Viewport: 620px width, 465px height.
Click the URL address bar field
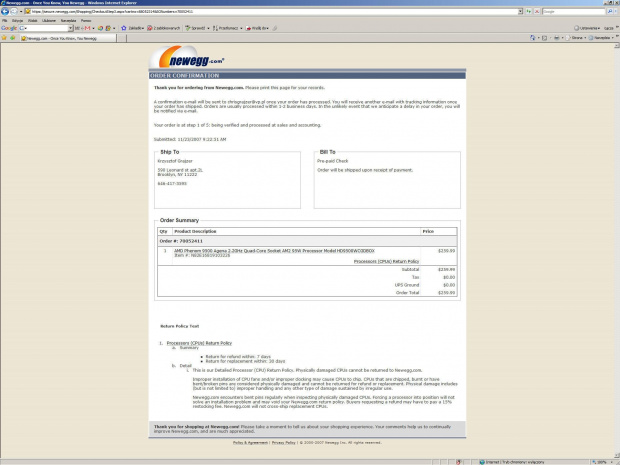coord(250,12)
